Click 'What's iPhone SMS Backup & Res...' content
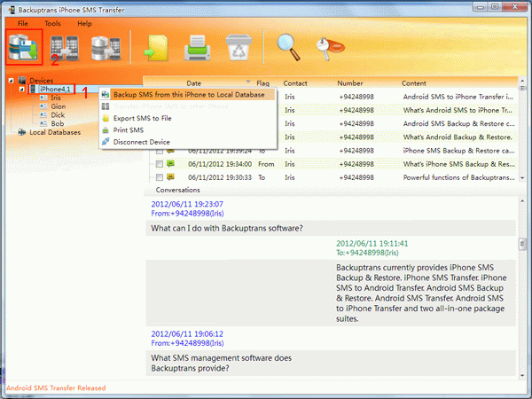Image resolution: width=532 pixels, height=399 pixels. (458, 164)
